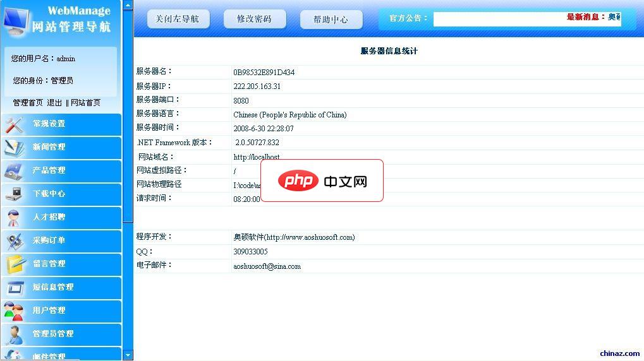Viewport: 644px width, 361px height.
Task: Click the icon beside 采购订单
Action: 15,242
